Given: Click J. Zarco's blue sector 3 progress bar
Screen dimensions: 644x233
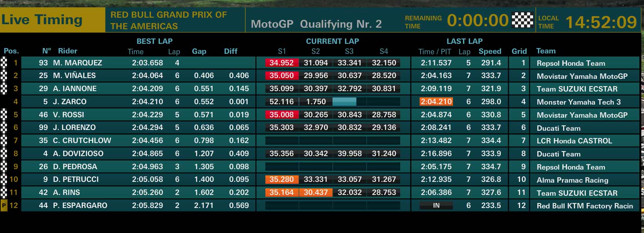Looking at the screenshot, I should pos(344,102).
